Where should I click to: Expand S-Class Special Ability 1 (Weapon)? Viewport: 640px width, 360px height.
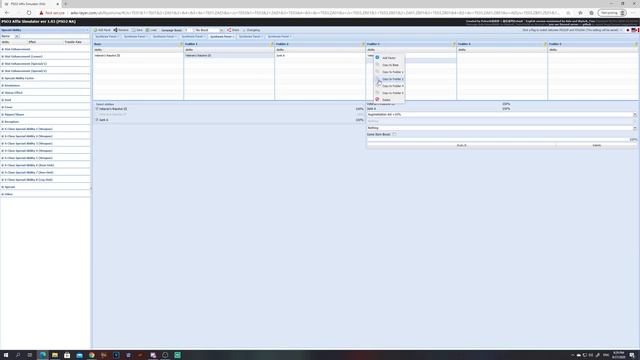click(45, 129)
